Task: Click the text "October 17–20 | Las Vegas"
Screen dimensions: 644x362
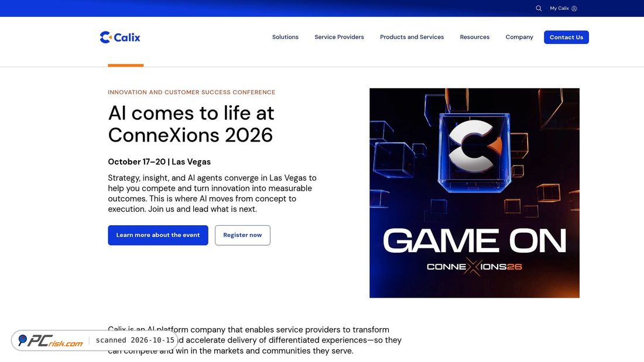Action: point(159,162)
